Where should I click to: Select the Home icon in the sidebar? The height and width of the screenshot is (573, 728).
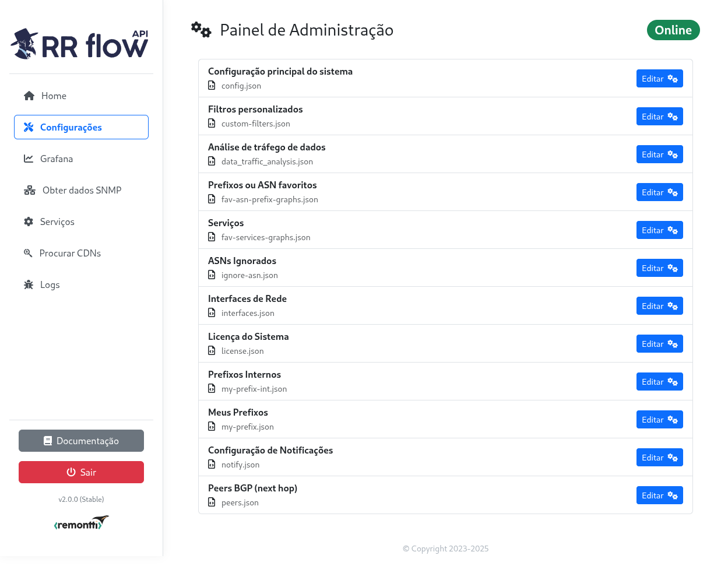click(x=28, y=95)
